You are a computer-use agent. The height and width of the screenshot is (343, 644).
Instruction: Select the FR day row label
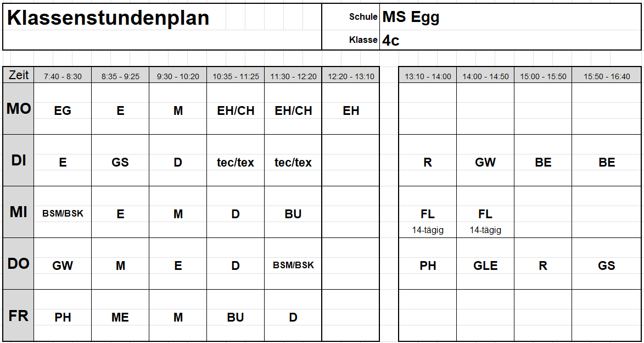click(19, 316)
